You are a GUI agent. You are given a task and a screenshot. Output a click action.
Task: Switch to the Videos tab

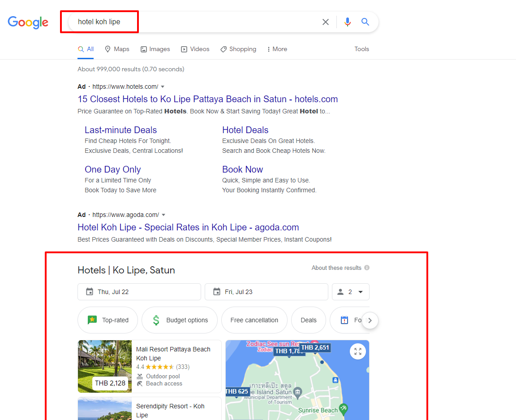click(195, 49)
